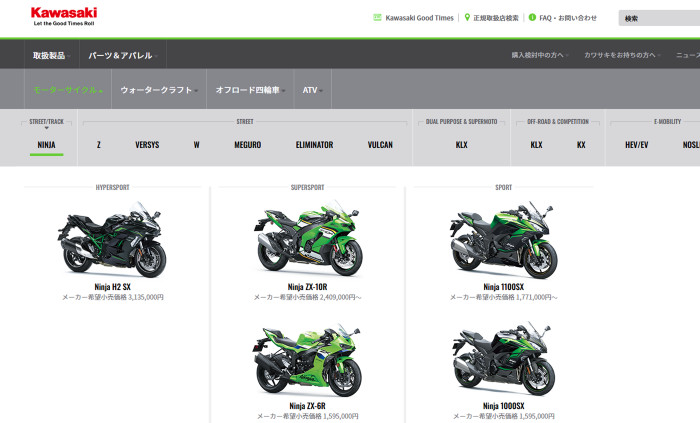The image size is (700, 423).
Task: Select the ATV category tab
Action: coord(311,90)
